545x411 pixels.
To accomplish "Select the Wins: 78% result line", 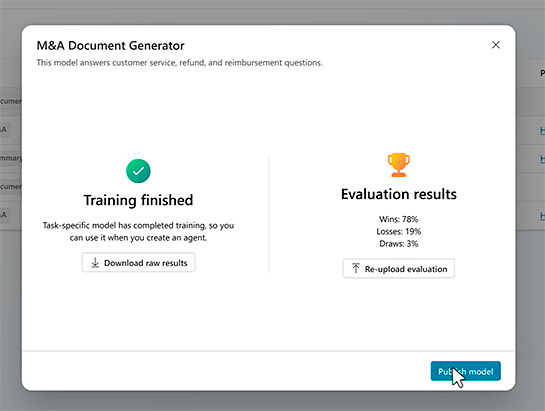I will tap(399, 219).
